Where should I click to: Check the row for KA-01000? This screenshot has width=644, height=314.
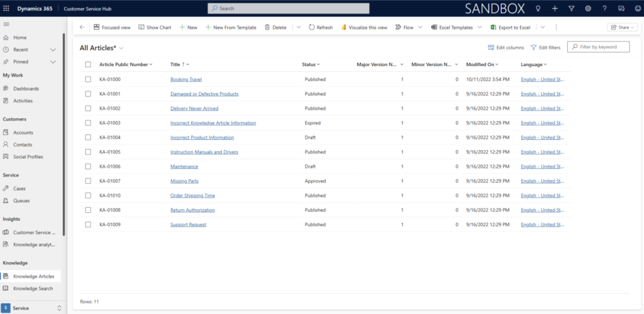point(88,80)
